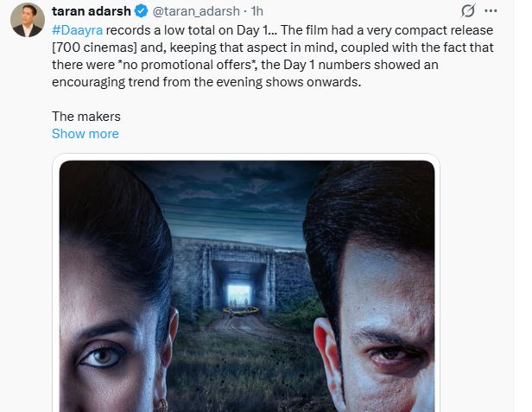The height and width of the screenshot is (412, 532).
Task: Click the woman's eye in the poster
Action: [102, 357]
